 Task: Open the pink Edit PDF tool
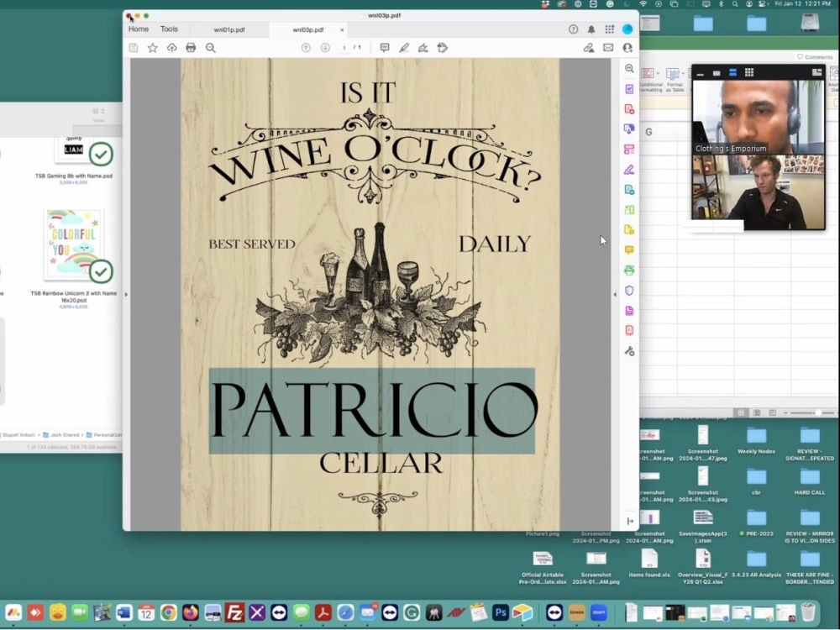pyautogui.click(x=629, y=150)
